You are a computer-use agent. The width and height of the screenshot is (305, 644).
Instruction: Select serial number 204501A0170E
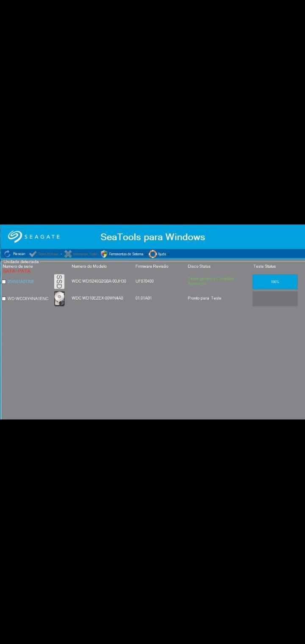click(21, 282)
